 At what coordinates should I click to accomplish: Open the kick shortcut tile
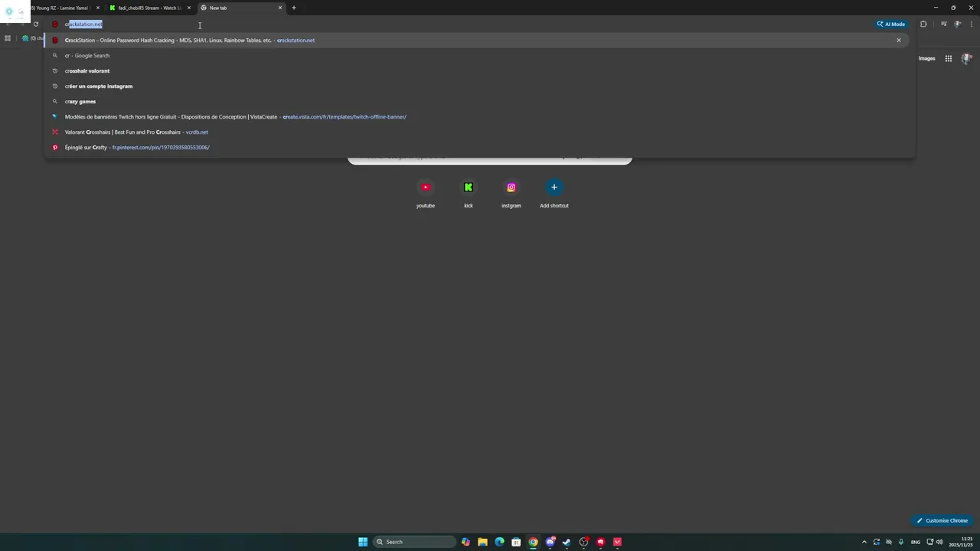[x=469, y=192]
